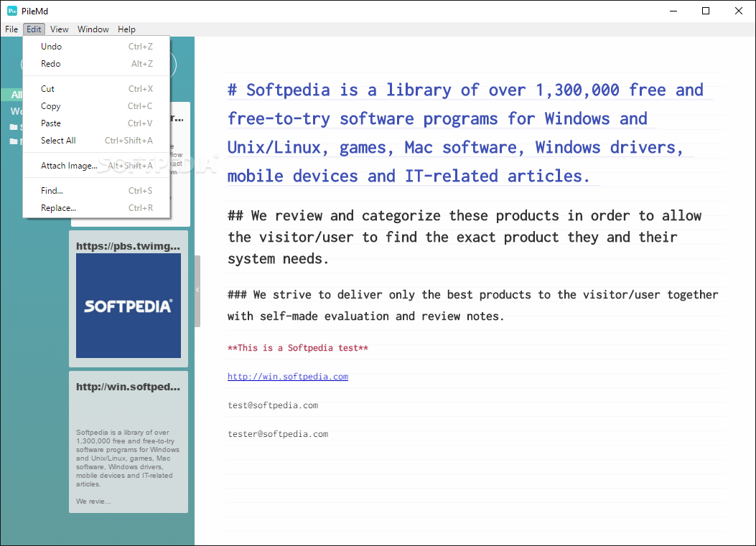Open the File menu

[11, 29]
